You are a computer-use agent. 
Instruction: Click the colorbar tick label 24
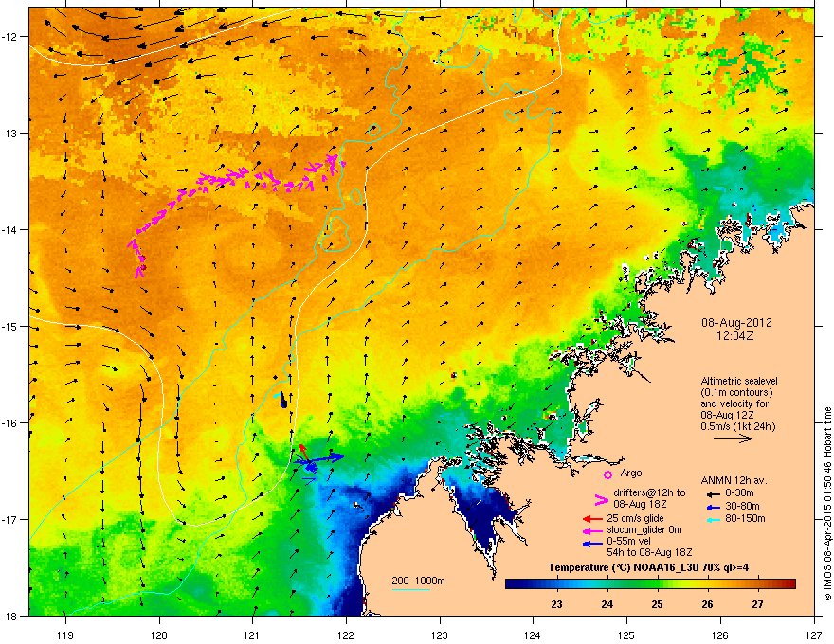pyautogui.click(x=607, y=604)
